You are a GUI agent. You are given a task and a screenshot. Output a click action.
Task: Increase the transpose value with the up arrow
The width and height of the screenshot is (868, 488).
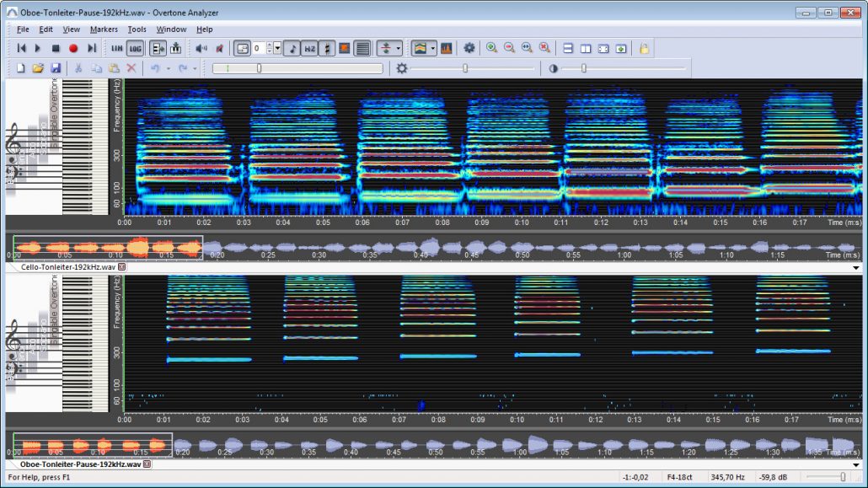(x=270, y=46)
